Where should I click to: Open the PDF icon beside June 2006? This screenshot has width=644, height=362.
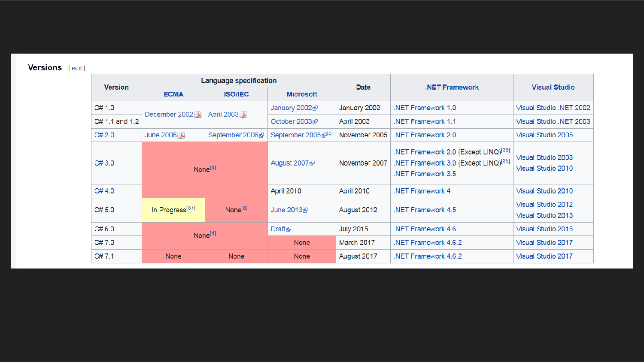(181, 135)
